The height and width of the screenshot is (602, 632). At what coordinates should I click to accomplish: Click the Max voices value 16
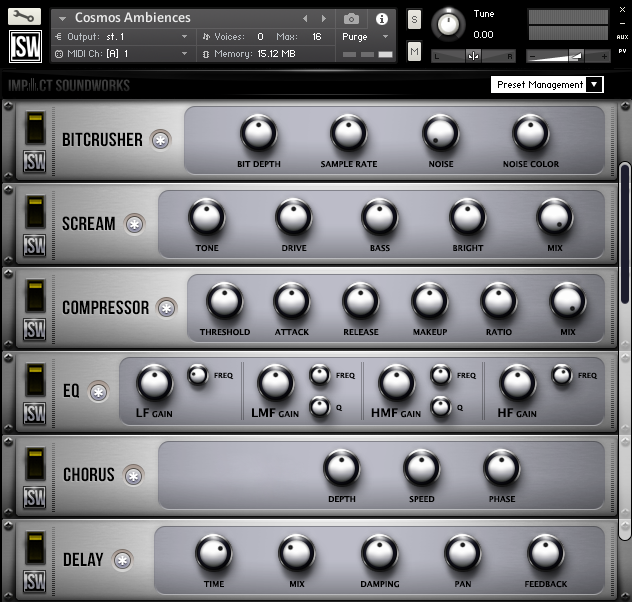click(317, 37)
